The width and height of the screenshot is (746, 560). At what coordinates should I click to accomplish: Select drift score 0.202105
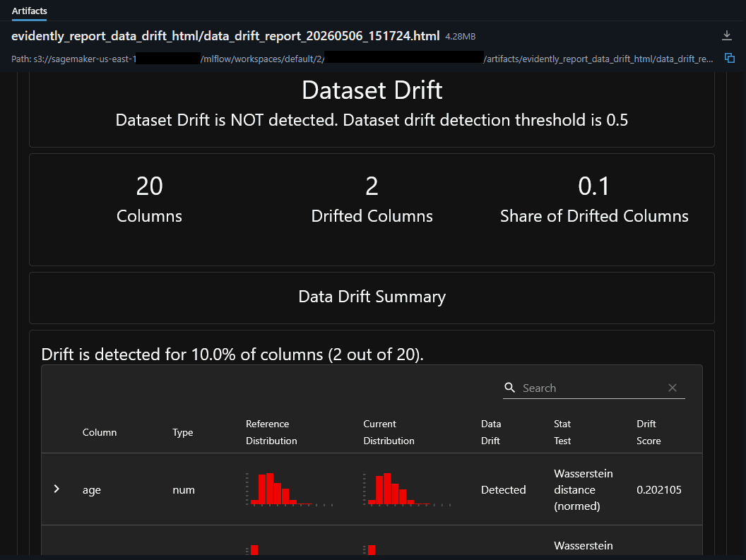point(659,489)
